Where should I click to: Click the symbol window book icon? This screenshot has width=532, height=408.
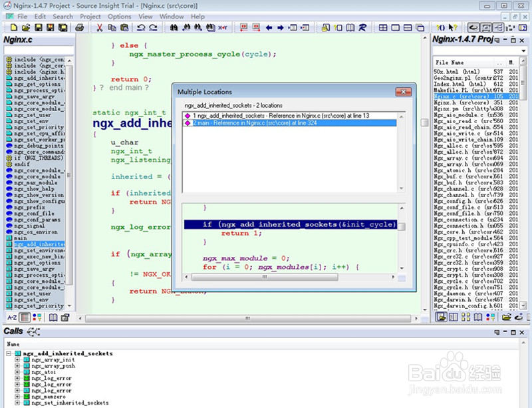click(x=53, y=317)
